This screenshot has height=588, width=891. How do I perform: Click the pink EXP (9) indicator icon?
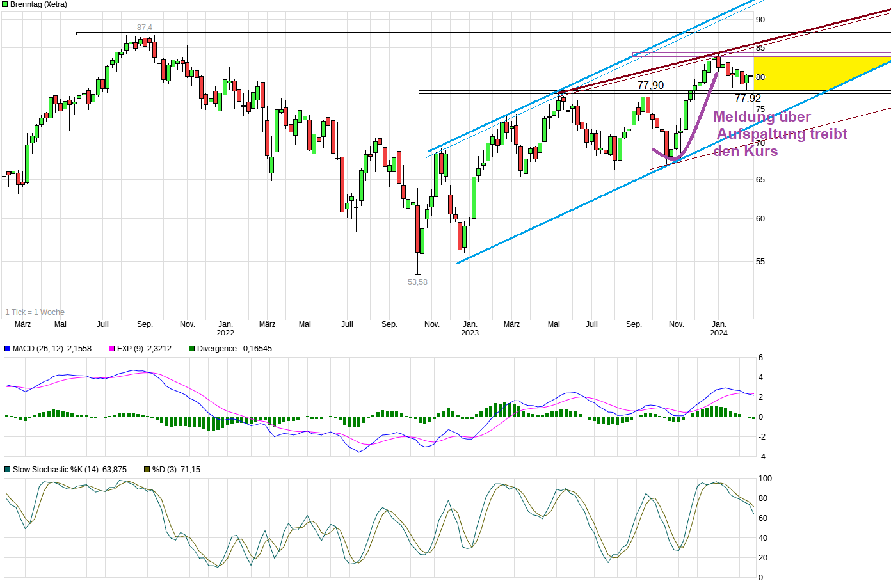point(112,349)
